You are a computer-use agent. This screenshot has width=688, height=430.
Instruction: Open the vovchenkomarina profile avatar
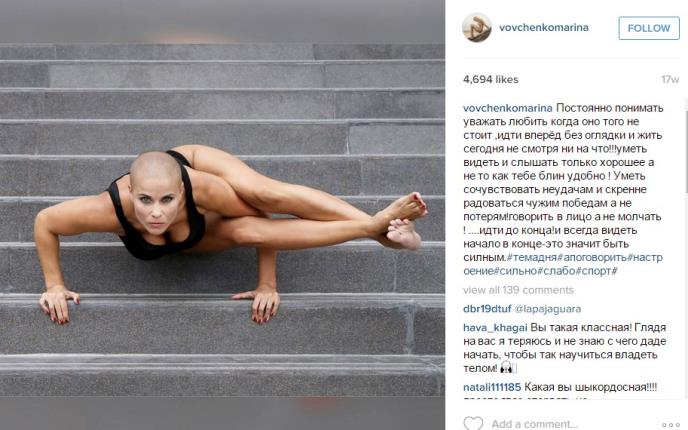pyautogui.click(x=477, y=28)
